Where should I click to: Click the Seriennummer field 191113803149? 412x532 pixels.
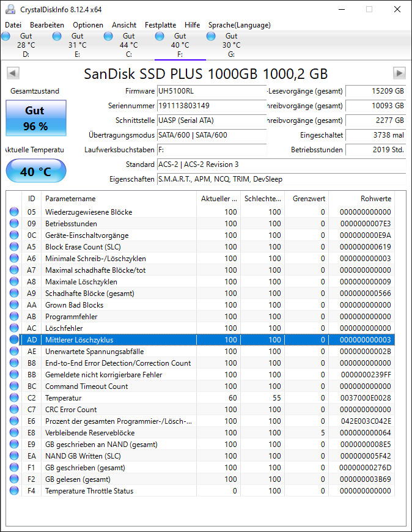tap(212, 106)
